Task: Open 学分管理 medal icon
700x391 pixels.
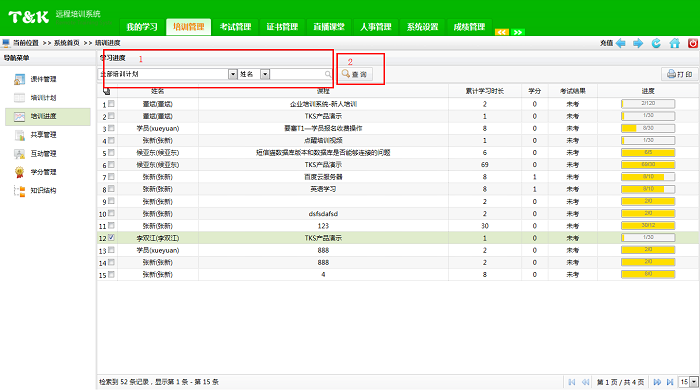Action: point(19,172)
